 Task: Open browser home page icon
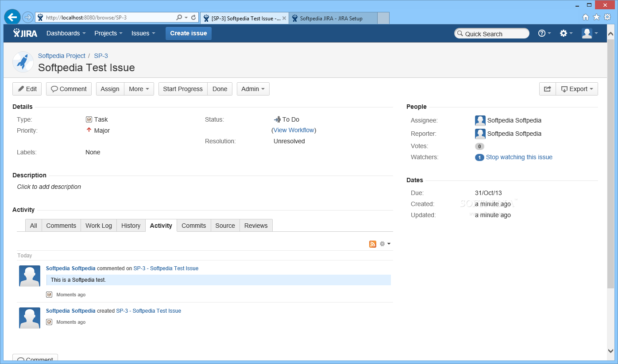click(x=586, y=17)
